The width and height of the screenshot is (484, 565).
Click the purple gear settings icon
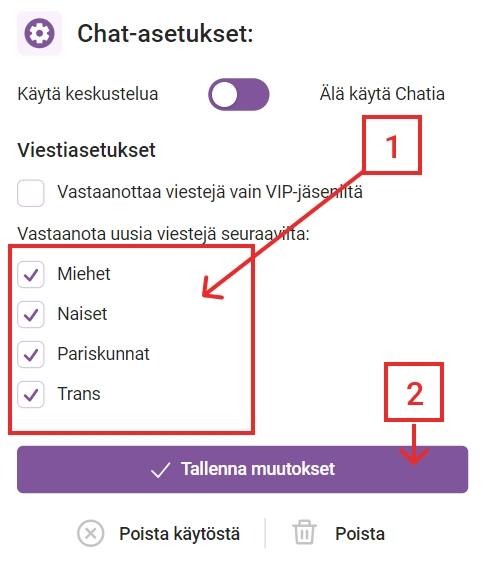tap(39, 33)
